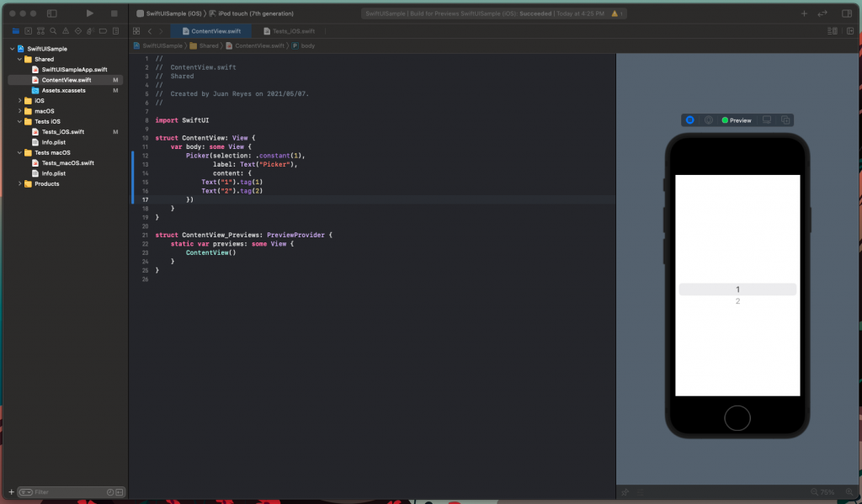Open the device settings icon under the canvas
This screenshot has width=862, height=504.
767,119
